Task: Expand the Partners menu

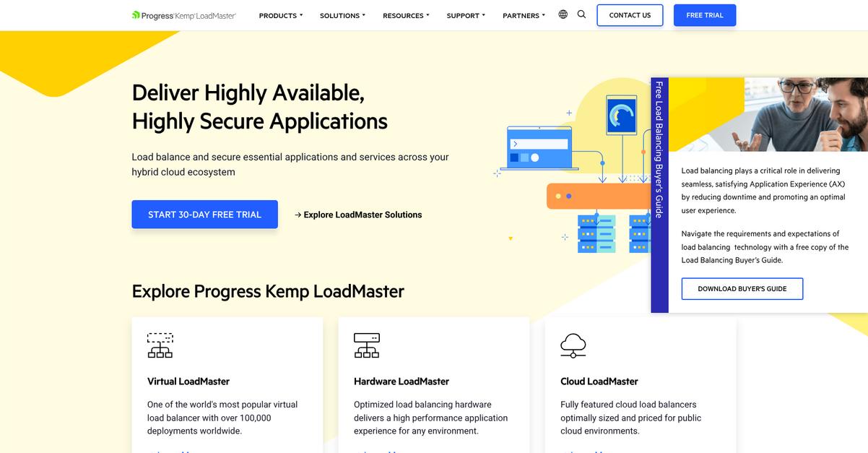Action: pyautogui.click(x=525, y=15)
